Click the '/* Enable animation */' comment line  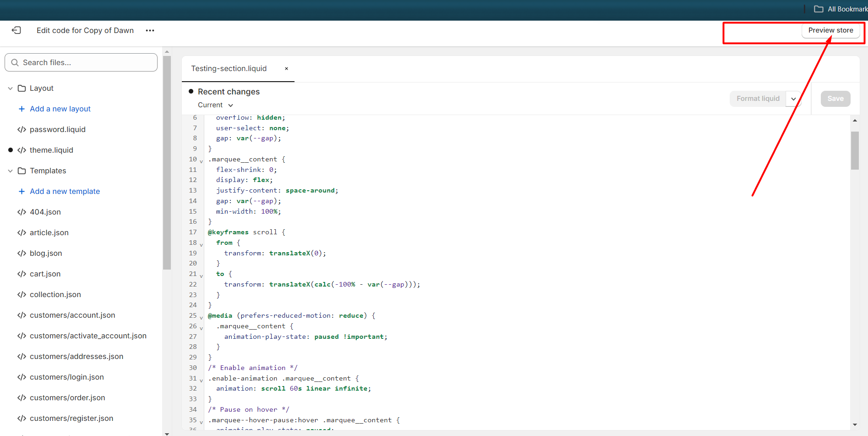coord(253,368)
